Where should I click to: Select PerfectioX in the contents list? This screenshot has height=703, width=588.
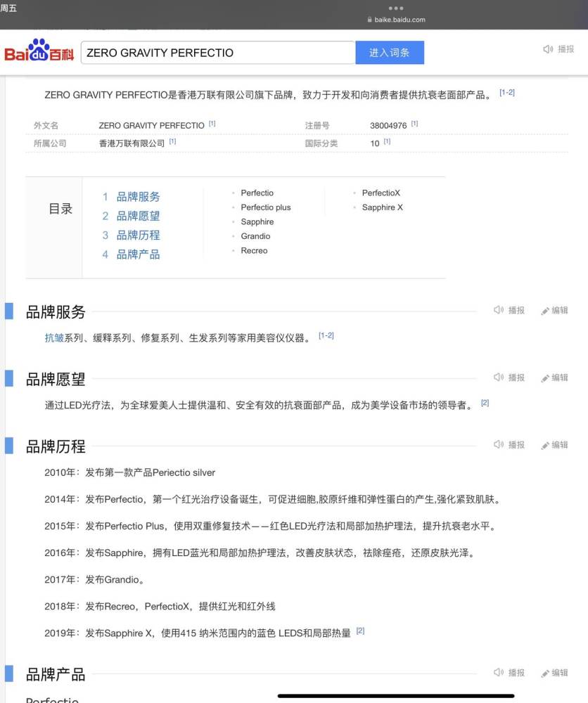point(381,193)
